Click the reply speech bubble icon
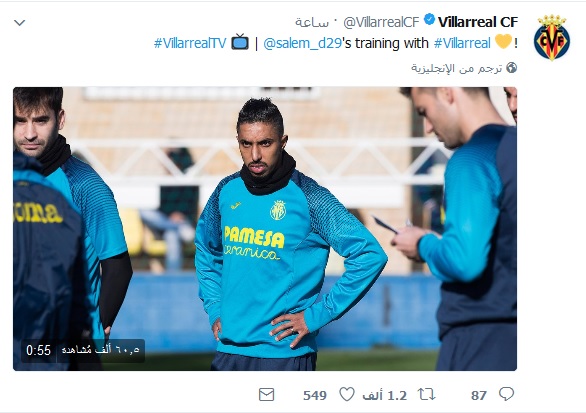The image size is (586, 413). [506, 394]
